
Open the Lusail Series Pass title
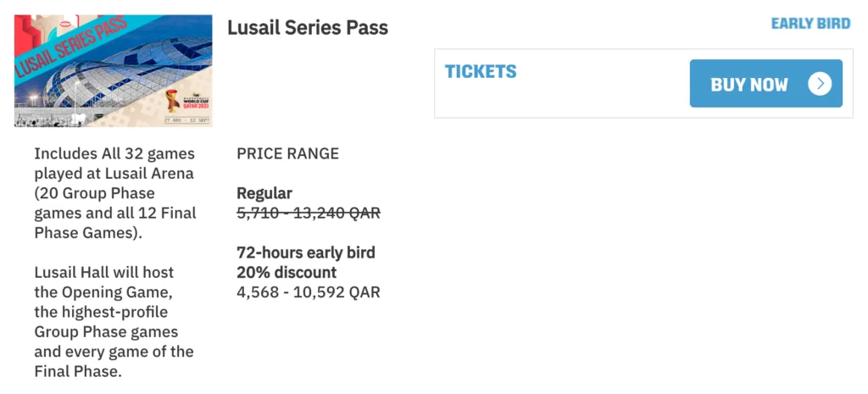[x=308, y=28]
